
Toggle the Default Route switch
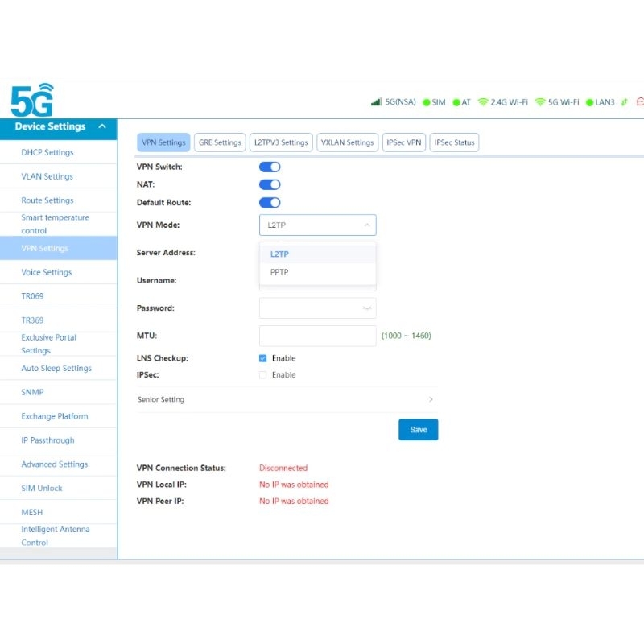tap(270, 203)
